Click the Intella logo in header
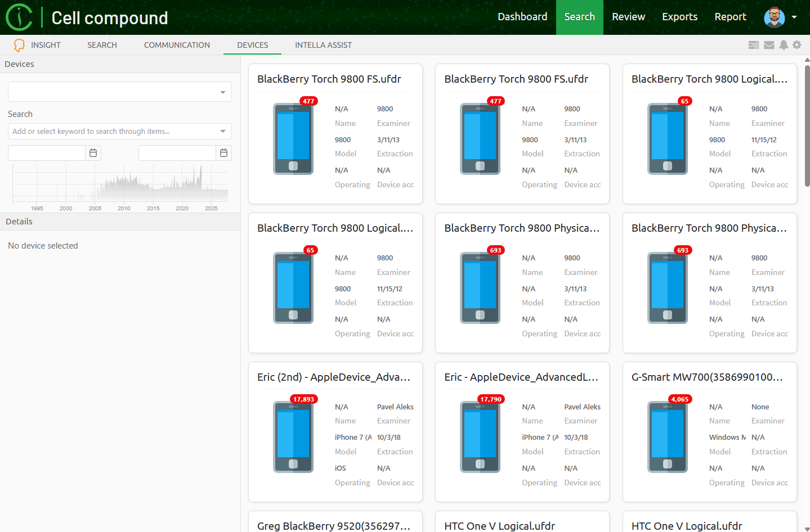Screen dimensions: 810x532 click(19, 17)
